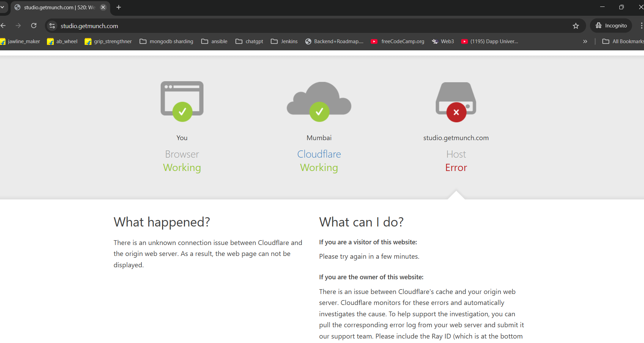The height and width of the screenshot is (343, 644).
Task: Click studio.getmunch.com host label
Action: coord(456,138)
